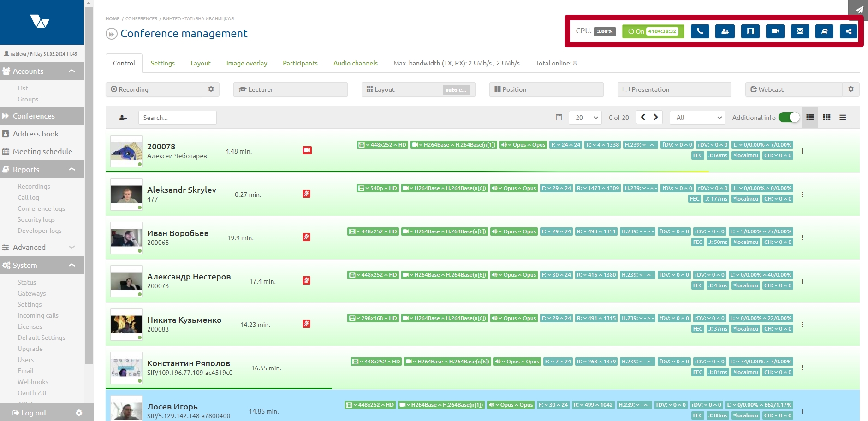Click the phone call icon in top toolbar
This screenshot has width=868, height=421.
coord(700,31)
